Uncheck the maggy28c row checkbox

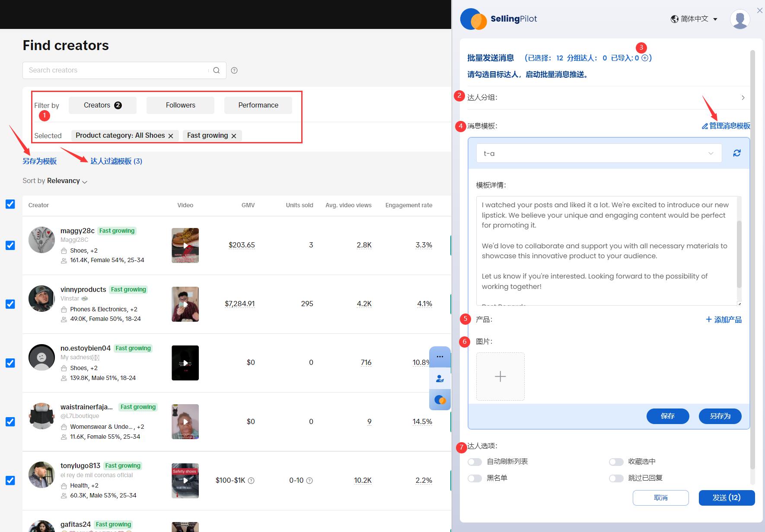click(10, 245)
